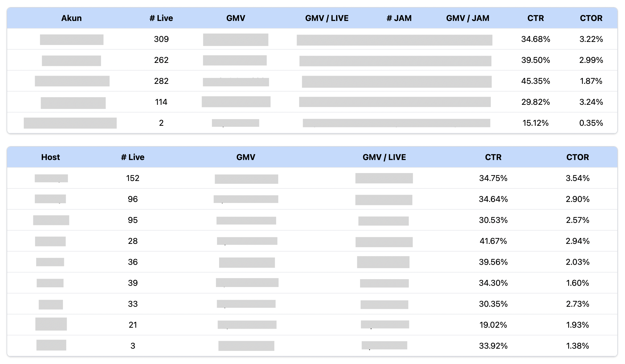Image resolution: width=625 pixels, height=364 pixels.
Task: Select the 39.56% CTR cell
Action: click(x=493, y=262)
